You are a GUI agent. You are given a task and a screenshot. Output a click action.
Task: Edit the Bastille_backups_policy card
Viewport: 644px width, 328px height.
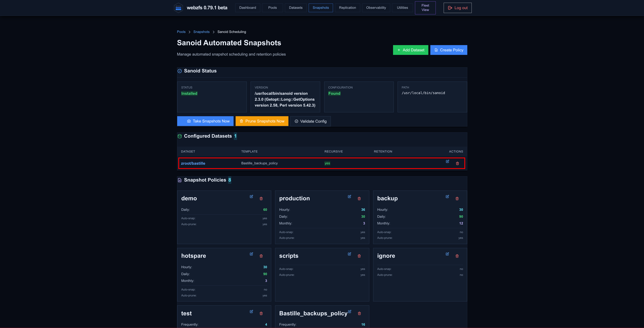[350, 311]
